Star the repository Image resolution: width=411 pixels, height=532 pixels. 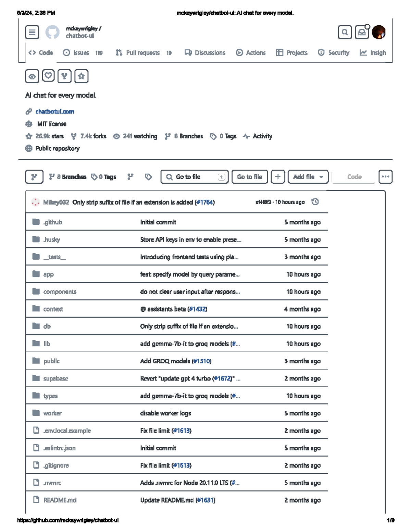[x=81, y=76]
